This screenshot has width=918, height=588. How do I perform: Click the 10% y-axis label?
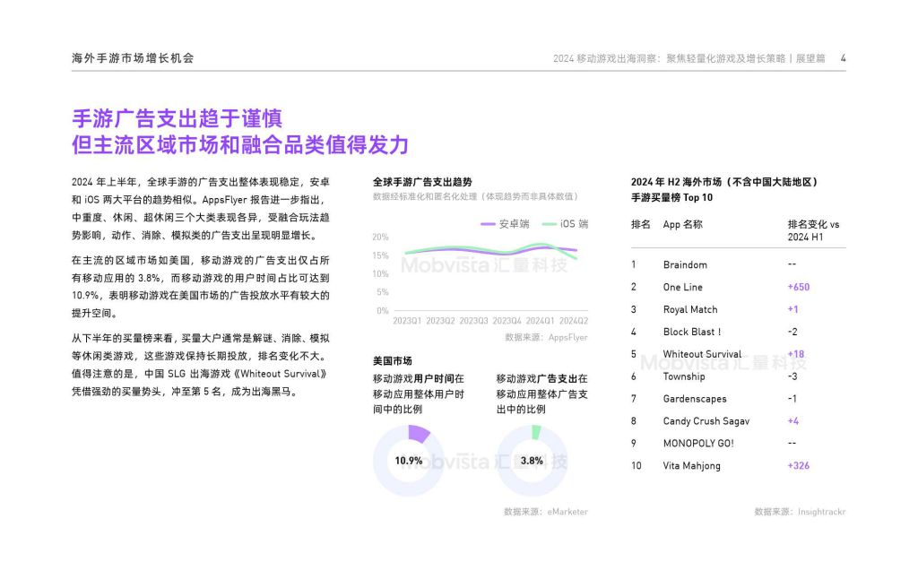point(380,273)
